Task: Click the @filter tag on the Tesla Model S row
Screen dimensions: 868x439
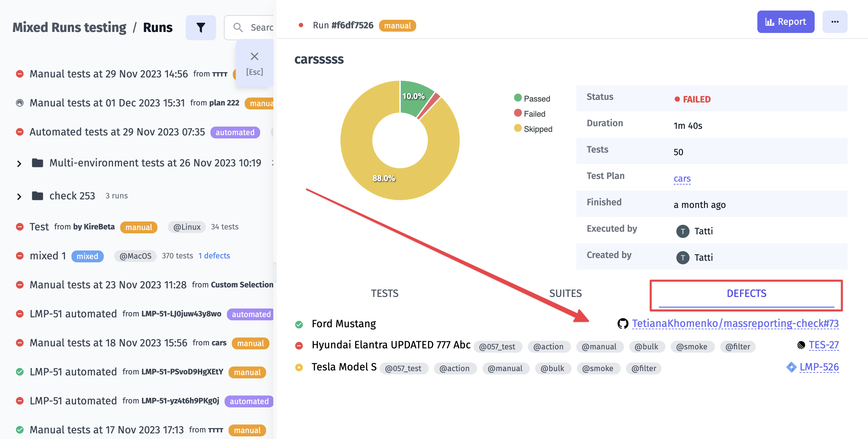Action: coord(643,368)
